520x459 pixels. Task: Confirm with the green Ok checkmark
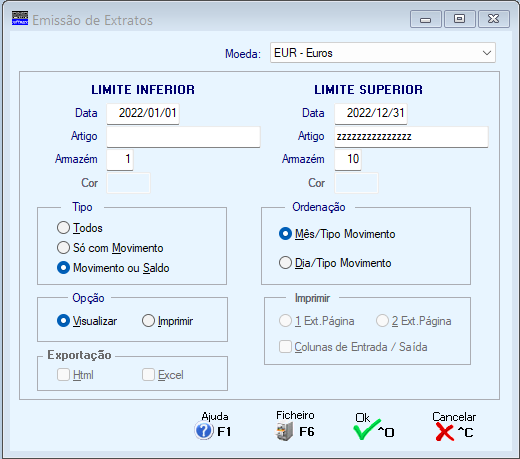pos(367,430)
